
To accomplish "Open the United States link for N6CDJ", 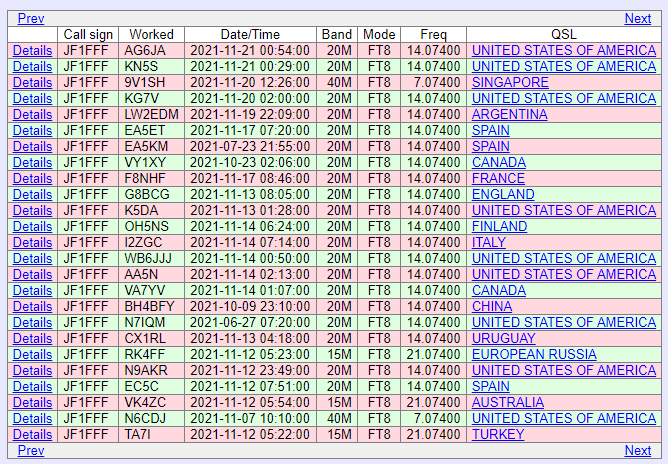I will (x=564, y=418).
